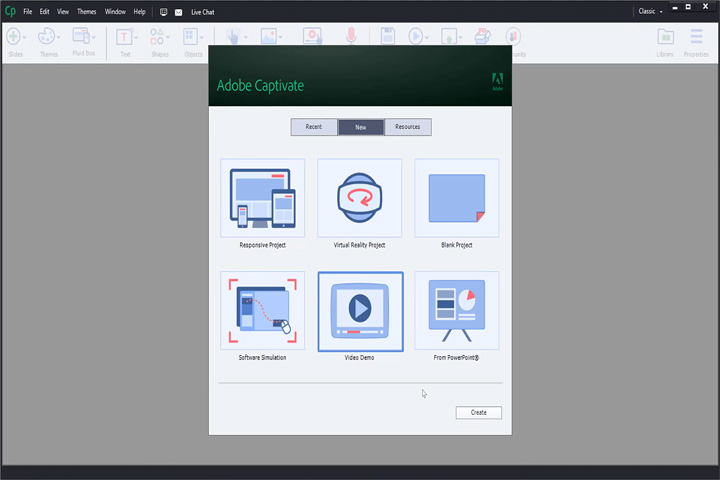This screenshot has height=480, width=720.
Task: Expand the Text dropdown arrow
Action: 136,37
